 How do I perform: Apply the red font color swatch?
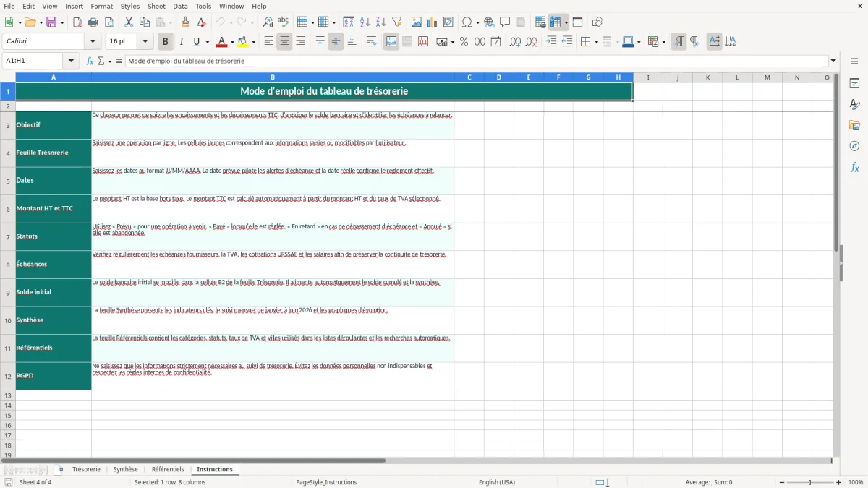pos(222,42)
